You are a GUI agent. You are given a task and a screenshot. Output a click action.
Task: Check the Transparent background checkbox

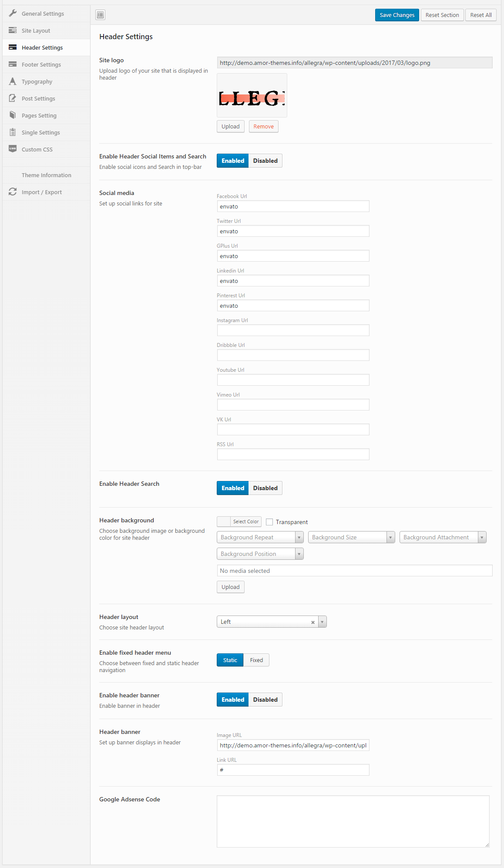(x=269, y=522)
